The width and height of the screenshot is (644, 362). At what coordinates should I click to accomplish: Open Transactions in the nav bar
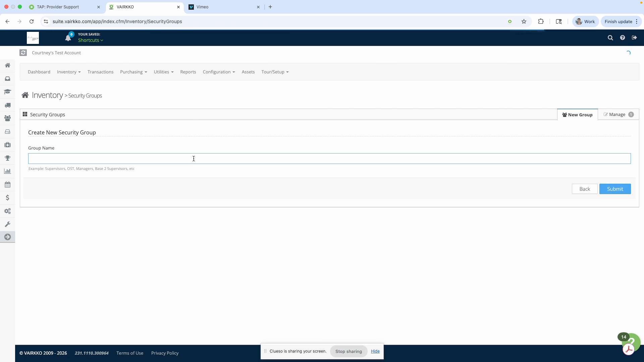coord(100,72)
